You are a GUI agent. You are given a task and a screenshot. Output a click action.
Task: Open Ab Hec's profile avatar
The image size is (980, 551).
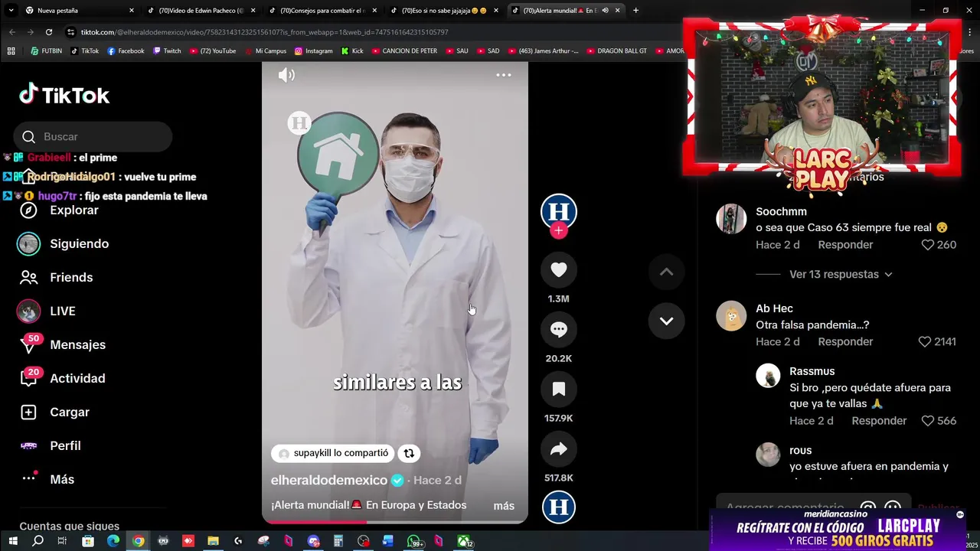click(731, 315)
